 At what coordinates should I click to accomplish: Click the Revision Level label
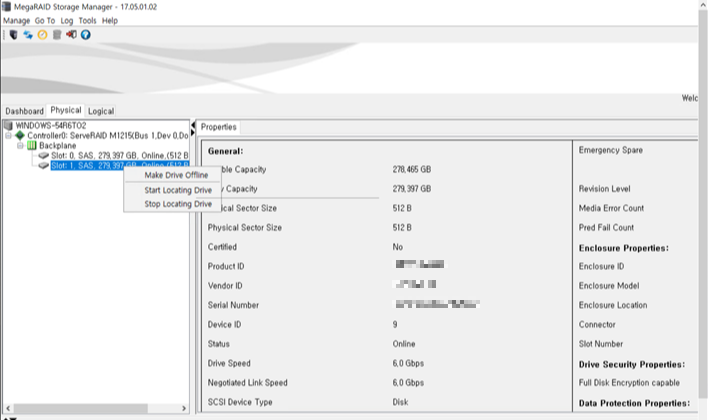pyautogui.click(x=605, y=189)
